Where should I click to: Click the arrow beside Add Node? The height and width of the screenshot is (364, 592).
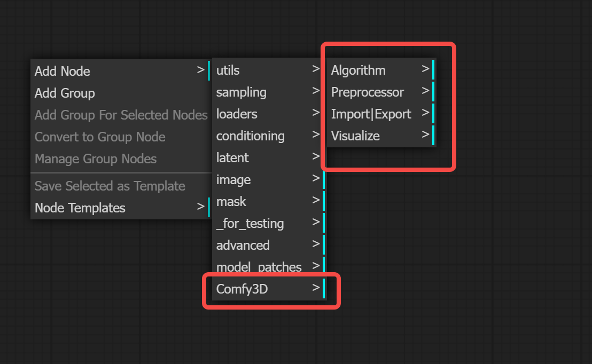tap(200, 70)
